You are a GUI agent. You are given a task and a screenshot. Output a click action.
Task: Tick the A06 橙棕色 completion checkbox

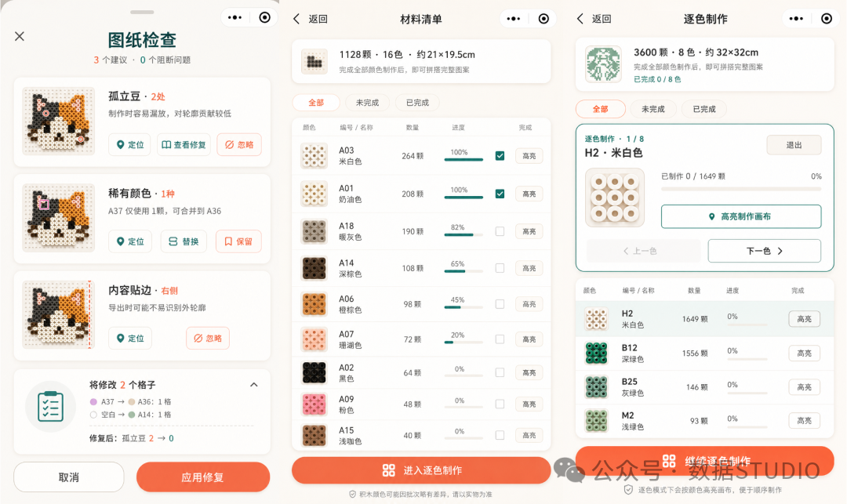point(500,304)
